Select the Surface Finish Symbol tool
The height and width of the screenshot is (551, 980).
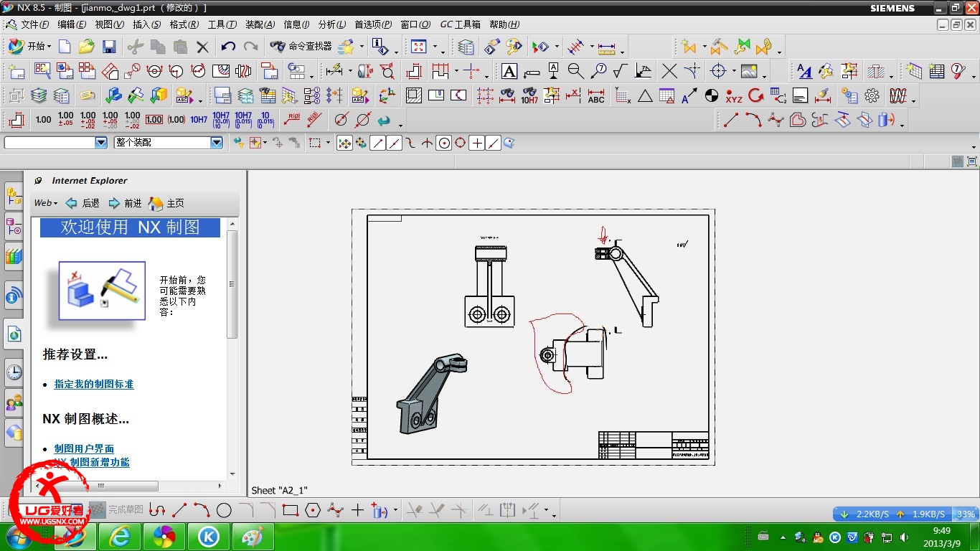click(620, 71)
